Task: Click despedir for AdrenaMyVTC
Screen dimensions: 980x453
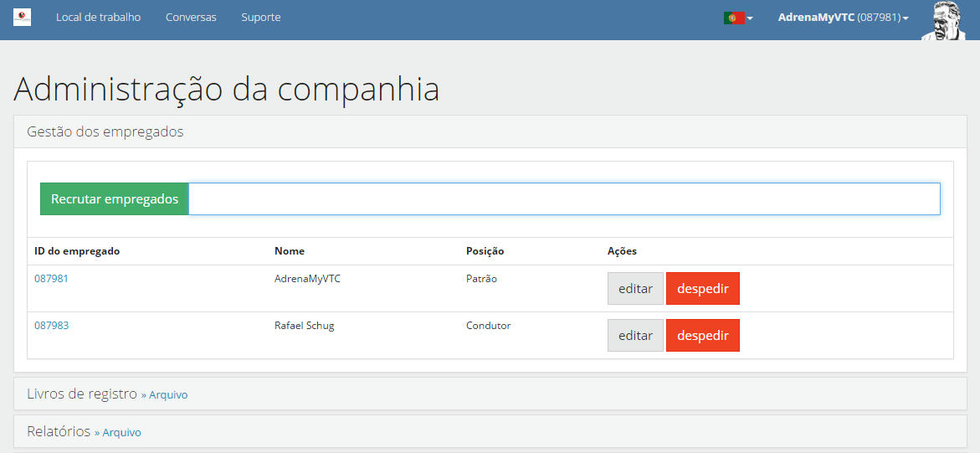Action: point(702,289)
